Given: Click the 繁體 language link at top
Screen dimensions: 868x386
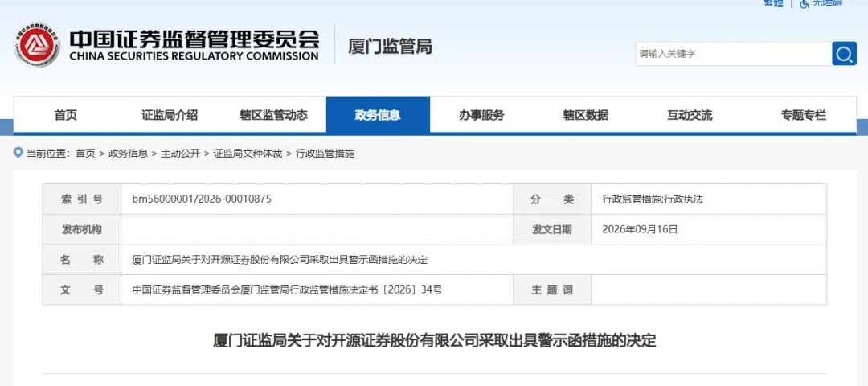Looking at the screenshot, I should (773, 3).
